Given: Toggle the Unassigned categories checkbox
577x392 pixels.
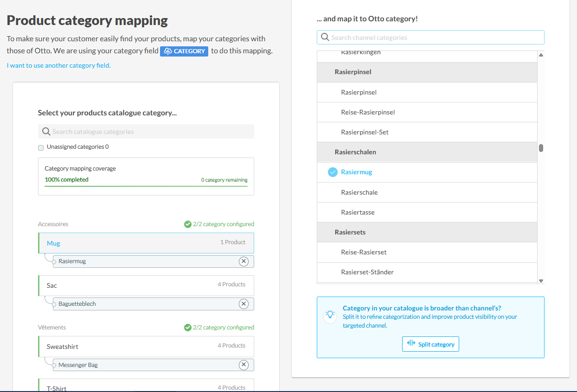Looking at the screenshot, I should [41, 147].
